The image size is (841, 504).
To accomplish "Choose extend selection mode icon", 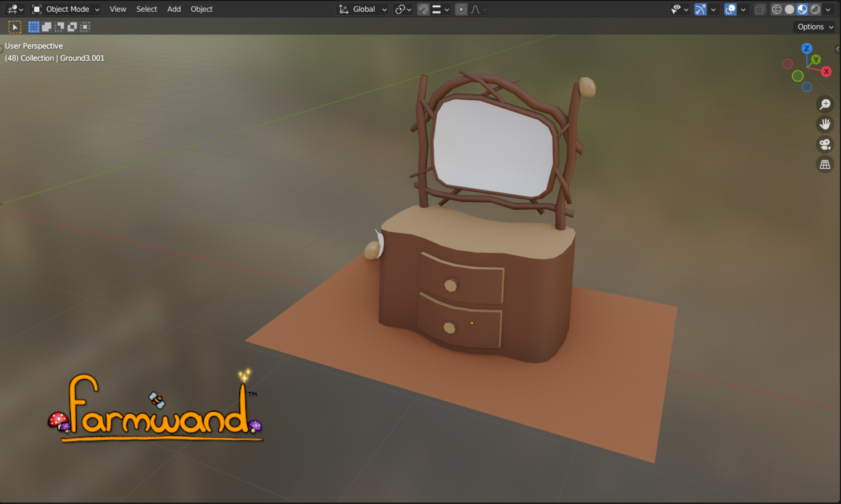I will point(47,27).
